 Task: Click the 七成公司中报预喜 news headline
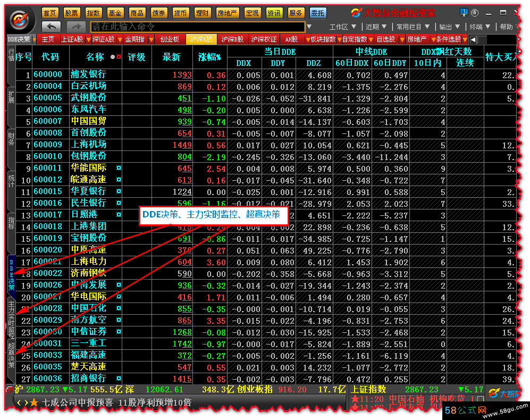click(116, 402)
